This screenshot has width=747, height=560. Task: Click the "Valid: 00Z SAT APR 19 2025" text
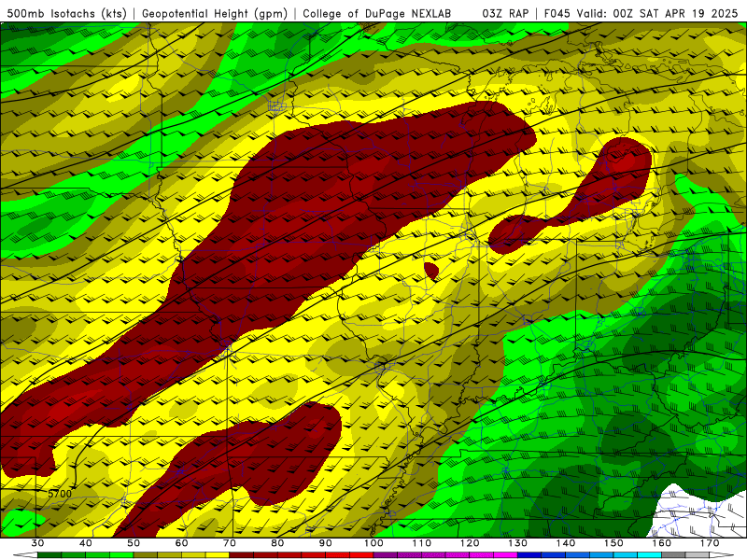click(x=657, y=13)
